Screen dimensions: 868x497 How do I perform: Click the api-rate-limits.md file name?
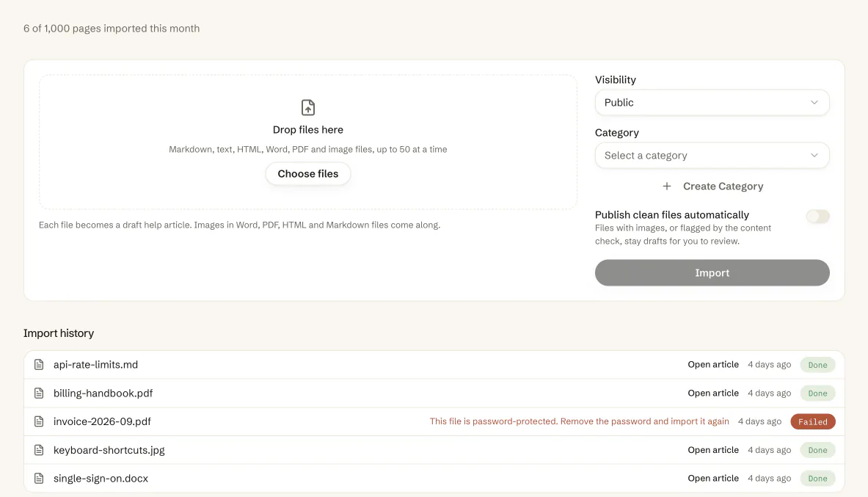pos(96,365)
